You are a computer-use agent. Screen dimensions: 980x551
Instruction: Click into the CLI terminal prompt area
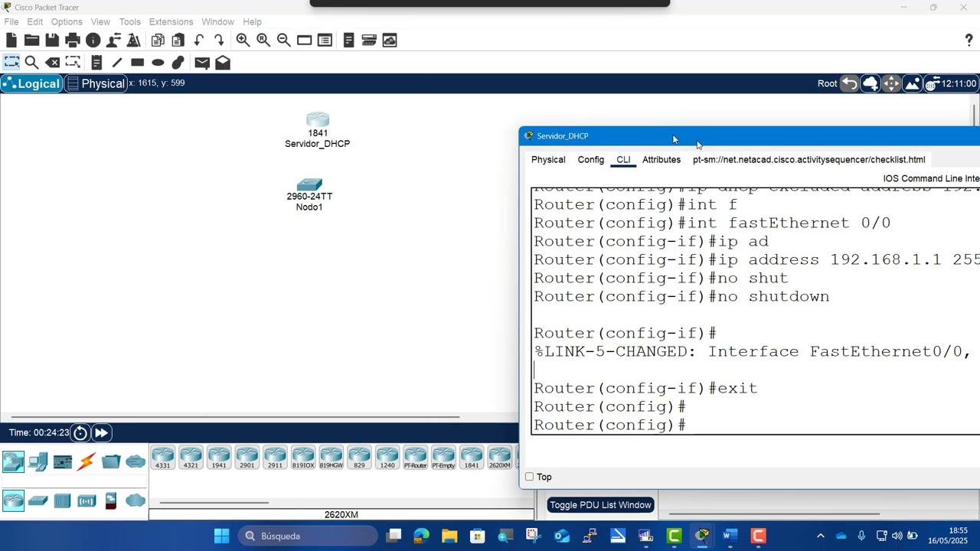point(755,311)
